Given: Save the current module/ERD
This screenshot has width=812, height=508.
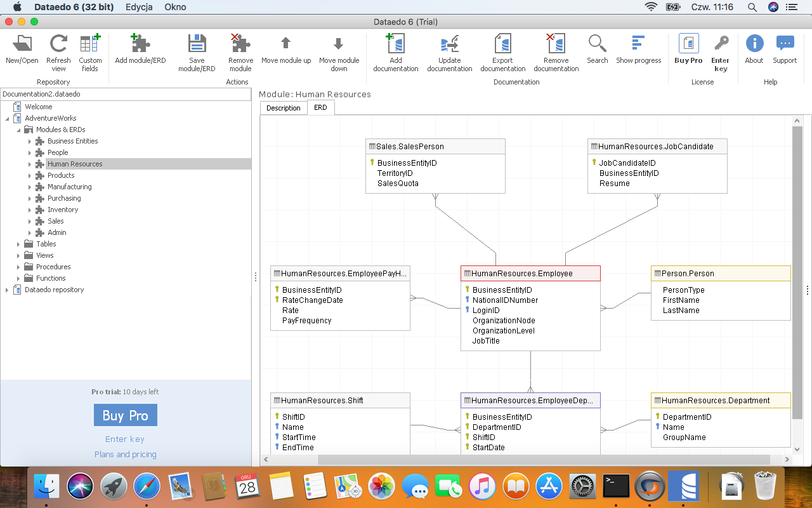Looking at the screenshot, I should (197, 51).
